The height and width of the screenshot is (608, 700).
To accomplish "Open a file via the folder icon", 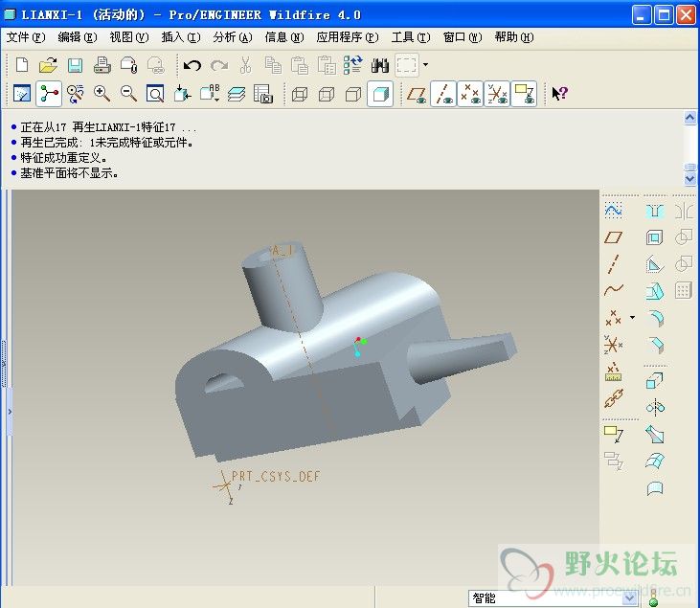I will pos(48,65).
